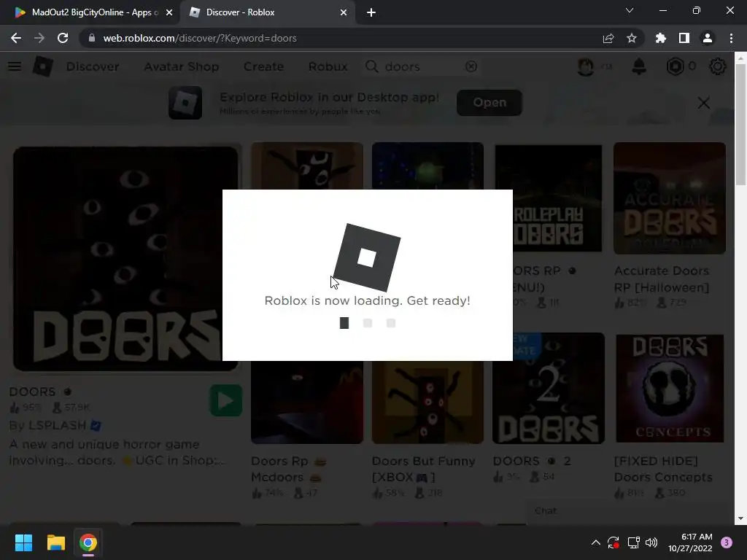Play the DOORS game with green button

226,400
